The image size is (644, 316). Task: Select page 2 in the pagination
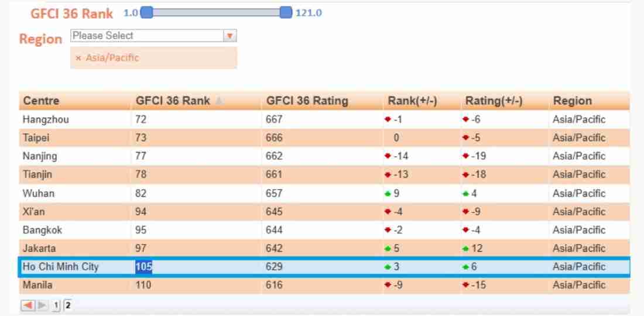click(x=67, y=305)
